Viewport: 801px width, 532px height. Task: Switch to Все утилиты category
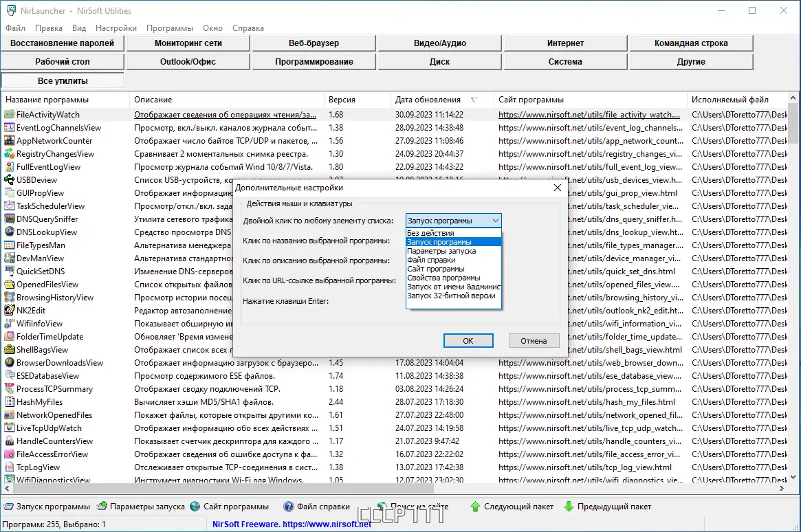click(63, 80)
